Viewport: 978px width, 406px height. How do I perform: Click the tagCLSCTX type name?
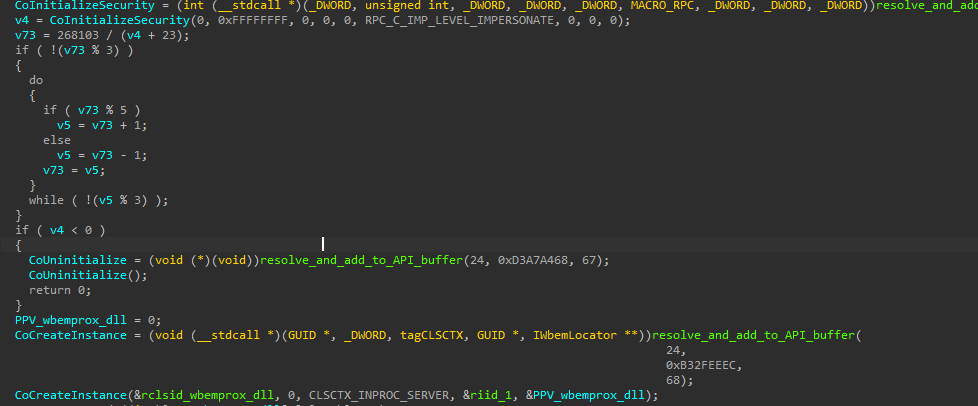click(x=432, y=336)
